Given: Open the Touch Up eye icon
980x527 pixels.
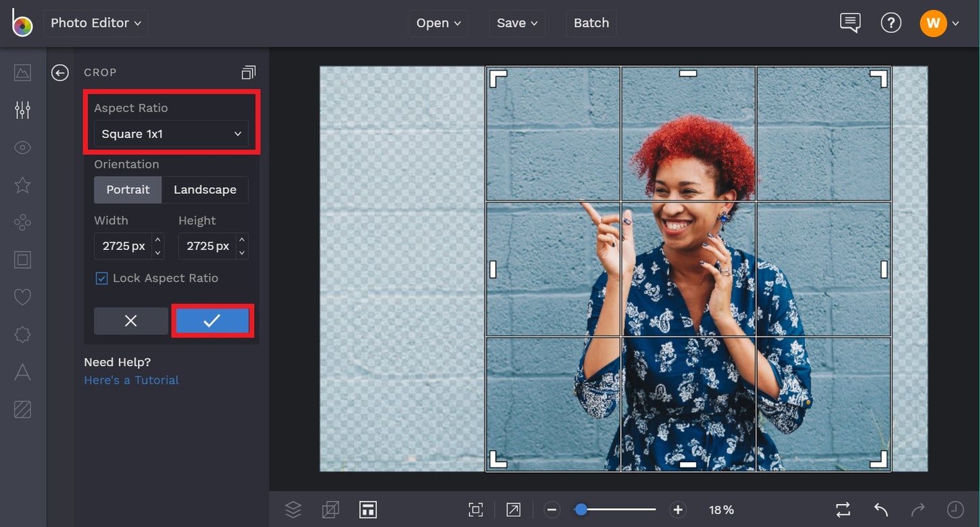Looking at the screenshot, I should [x=22, y=148].
